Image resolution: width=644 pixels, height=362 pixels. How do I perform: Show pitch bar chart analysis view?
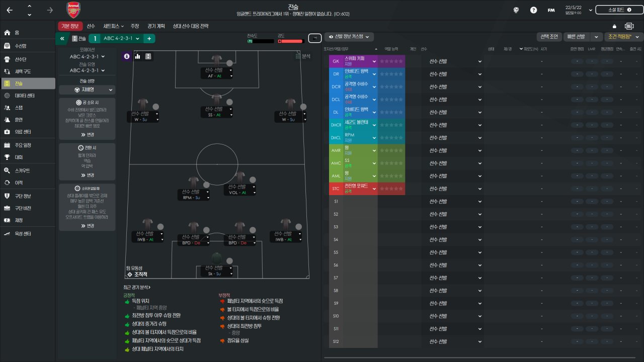[137, 56]
